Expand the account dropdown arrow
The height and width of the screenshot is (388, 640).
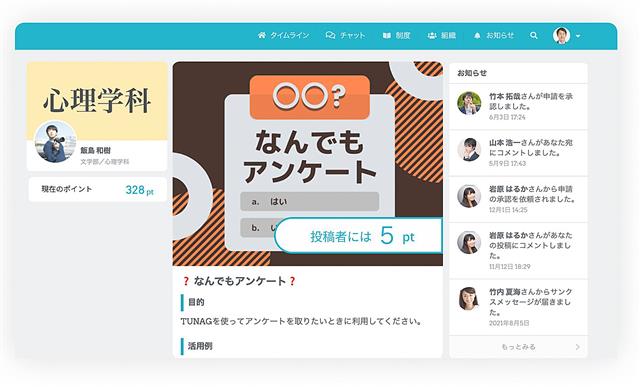click(x=578, y=36)
